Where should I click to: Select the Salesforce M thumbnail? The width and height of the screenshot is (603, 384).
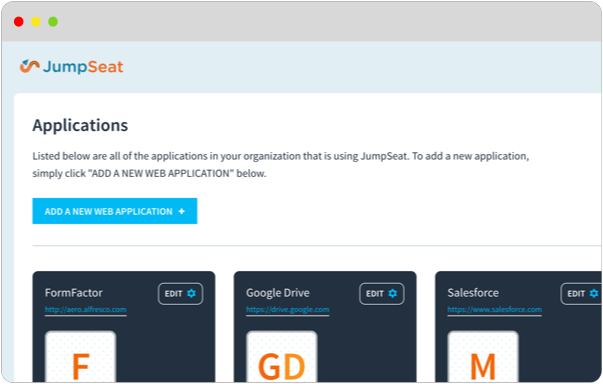coord(483,356)
